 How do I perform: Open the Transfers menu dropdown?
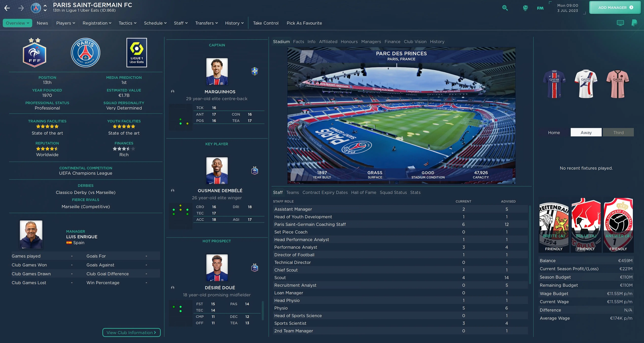click(x=207, y=23)
